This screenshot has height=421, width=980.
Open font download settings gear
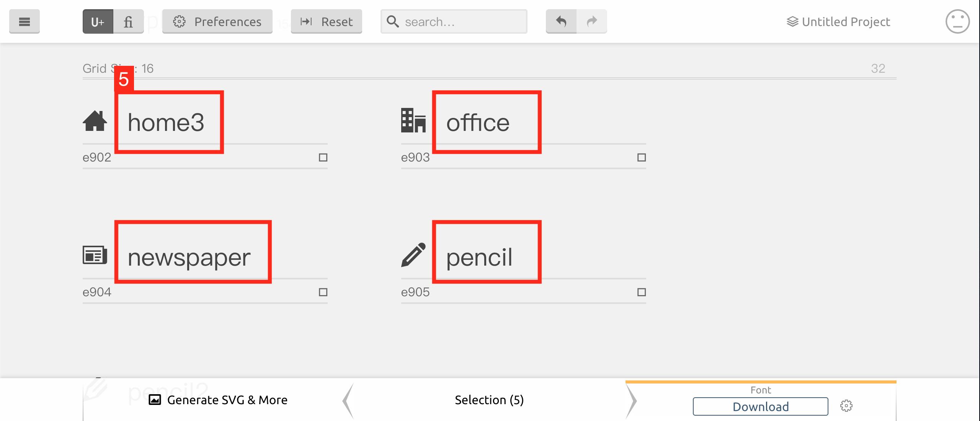coord(846,406)
